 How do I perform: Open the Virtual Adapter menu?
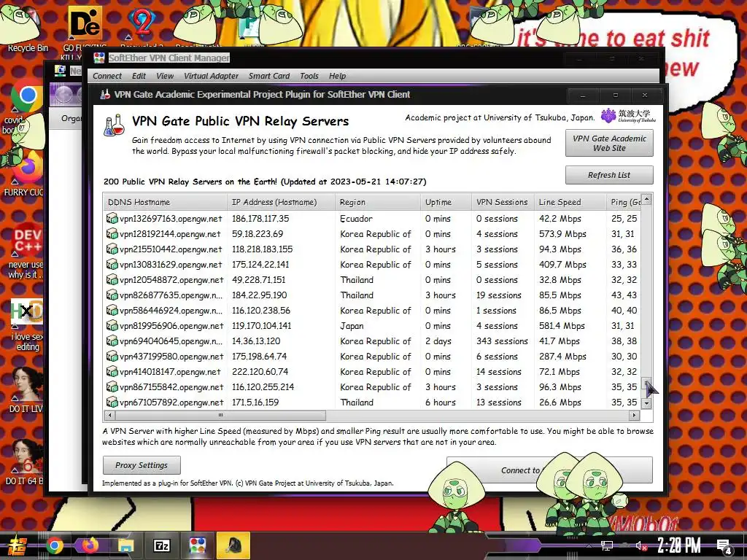pyautogui.click(x=211, y=76)
